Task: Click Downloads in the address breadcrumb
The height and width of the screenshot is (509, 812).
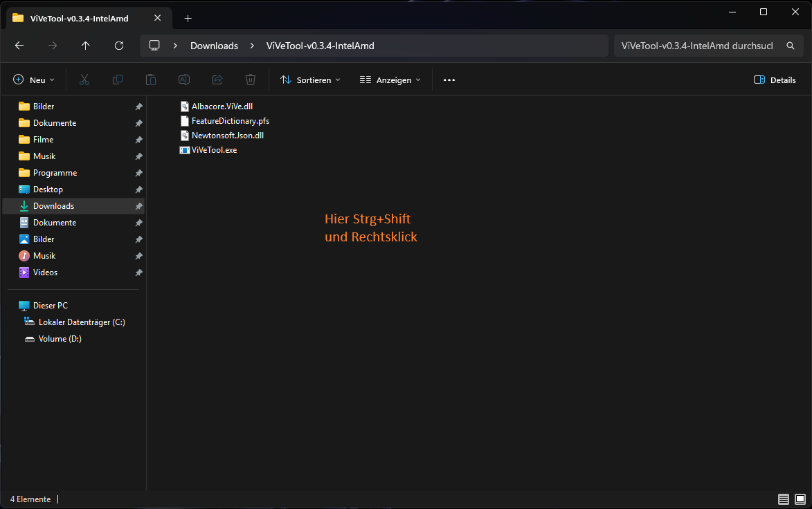Action: pyautogui.click(x=215, y=46)
